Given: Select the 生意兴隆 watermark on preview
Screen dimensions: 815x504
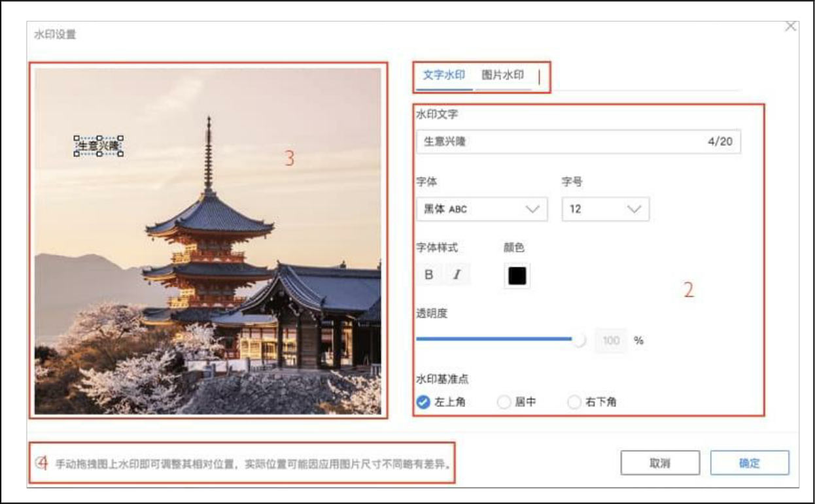Looking at the screenshot, I should point(99,146).
